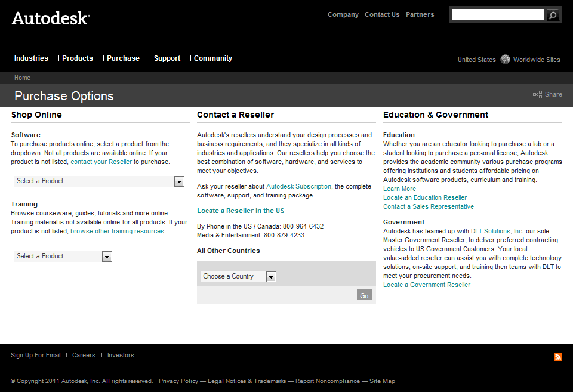Click the Media & Entertainment phone line

pyautogui.click(x=251, y=235)
